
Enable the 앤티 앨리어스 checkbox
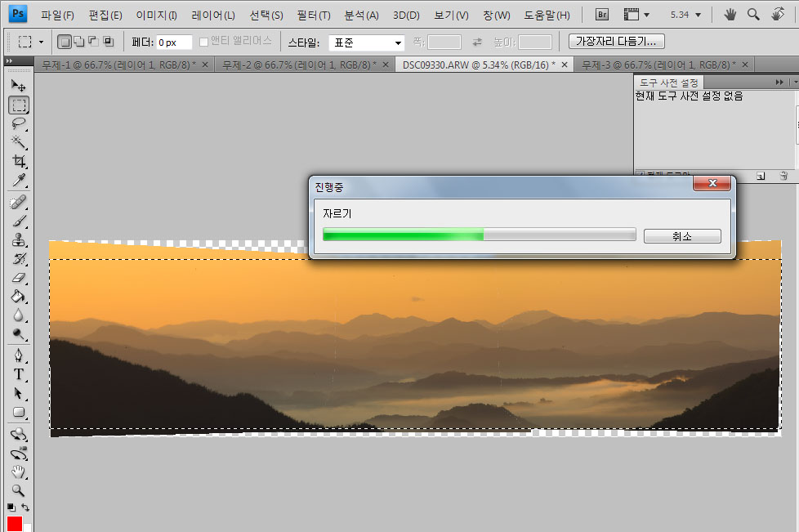point(204,42)
